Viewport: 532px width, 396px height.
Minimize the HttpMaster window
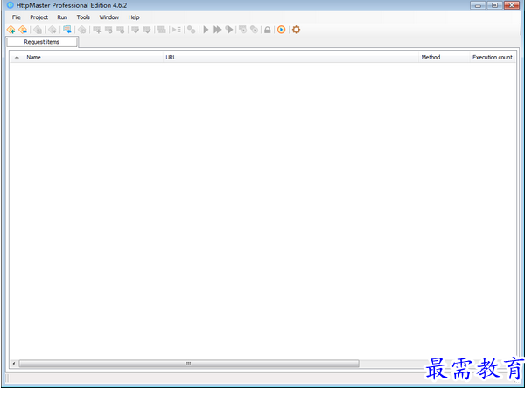(x=478, y=5)
